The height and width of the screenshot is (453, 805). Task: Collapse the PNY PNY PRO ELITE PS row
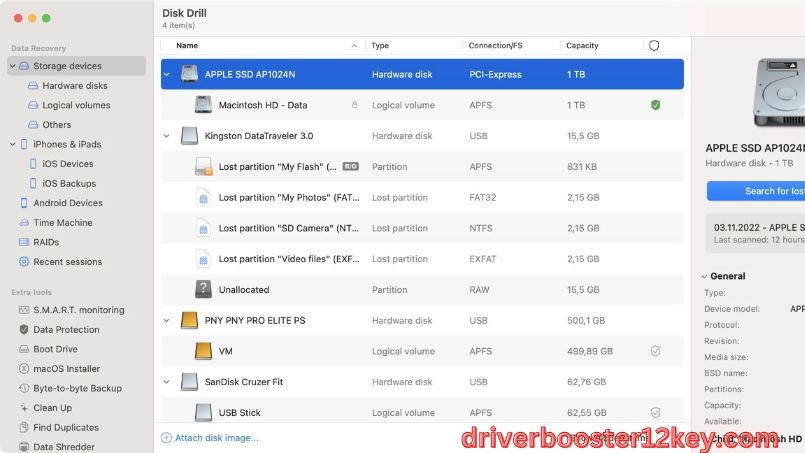coord(166,320)
